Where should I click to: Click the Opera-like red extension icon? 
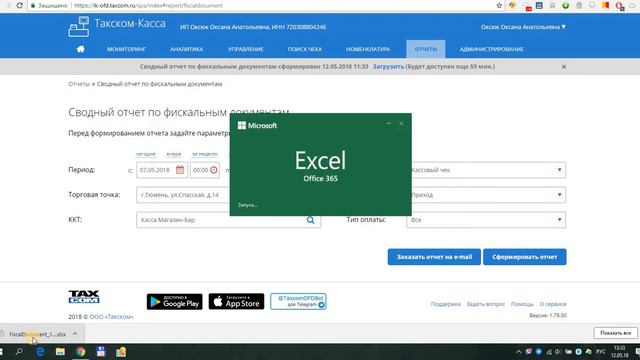pos(619,6)
